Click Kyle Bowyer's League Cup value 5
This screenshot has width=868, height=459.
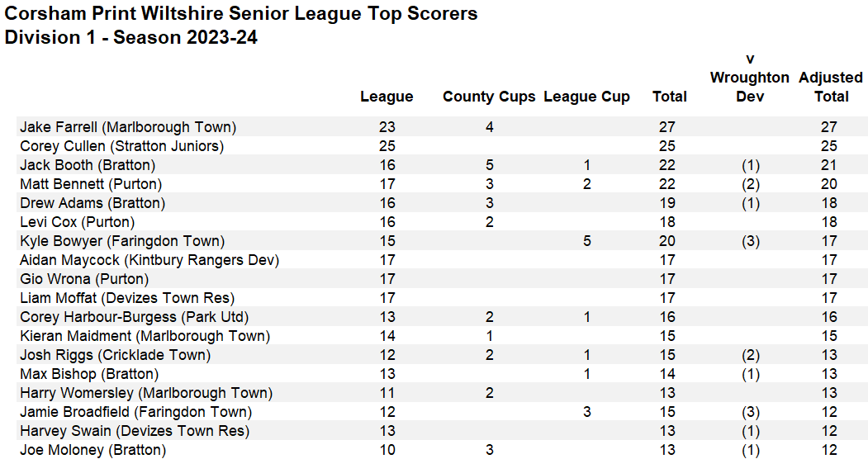[x=586, y=241]
